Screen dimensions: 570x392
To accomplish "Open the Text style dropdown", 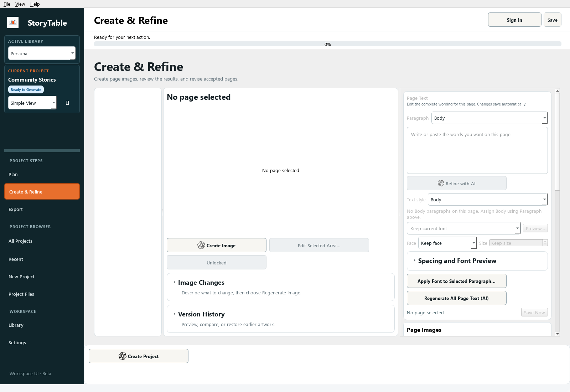I will point(488,200).
